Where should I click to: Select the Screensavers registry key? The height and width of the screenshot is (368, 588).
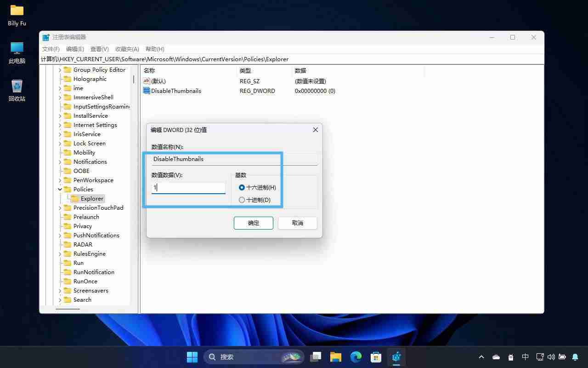90,290
